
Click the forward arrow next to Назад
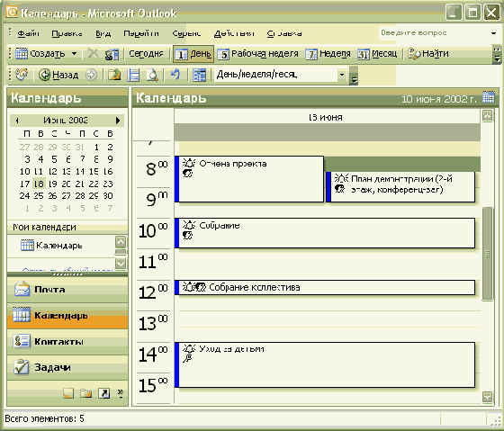[91, 75]
